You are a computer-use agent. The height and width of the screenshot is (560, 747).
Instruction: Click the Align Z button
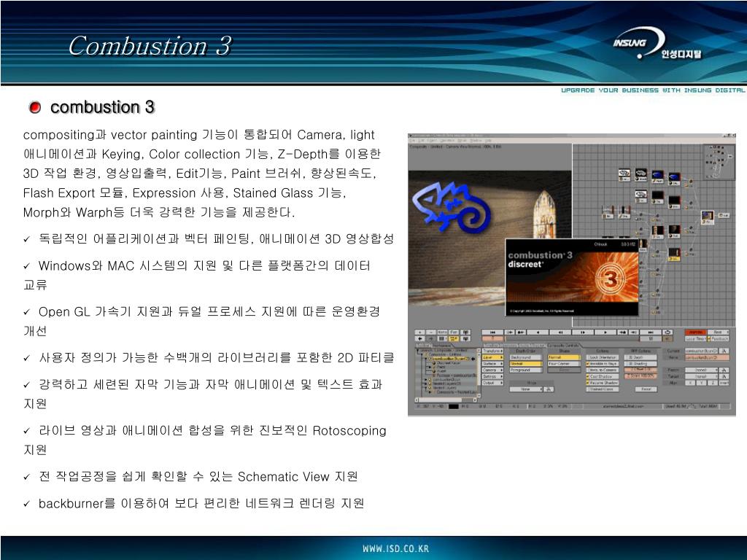coord(713,382)
